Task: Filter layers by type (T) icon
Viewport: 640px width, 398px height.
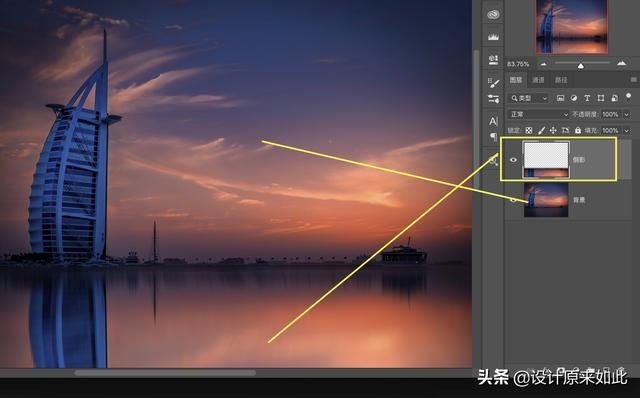Action: (x=587, y=98)
